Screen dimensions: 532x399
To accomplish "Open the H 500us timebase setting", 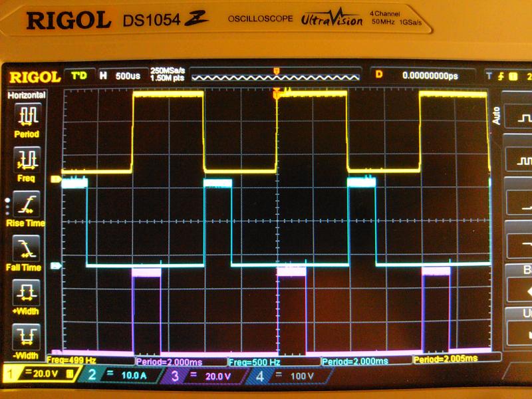I will 119,75.
